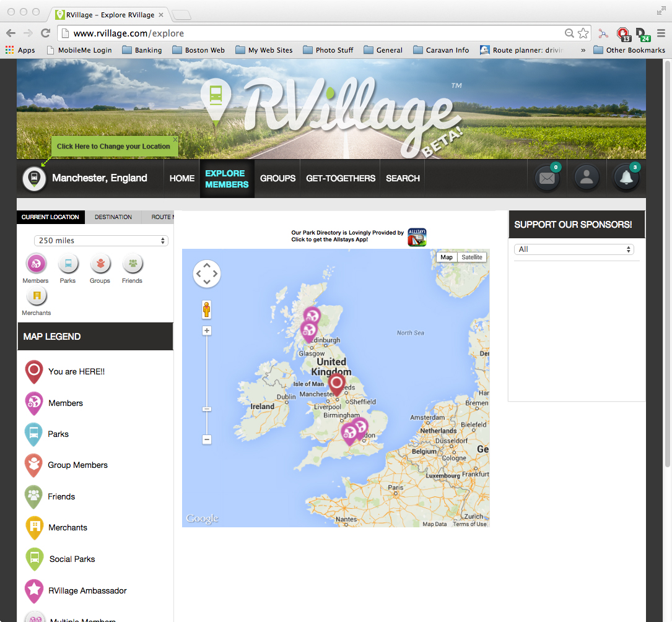Click the Allstays app icon

(417, 237)
